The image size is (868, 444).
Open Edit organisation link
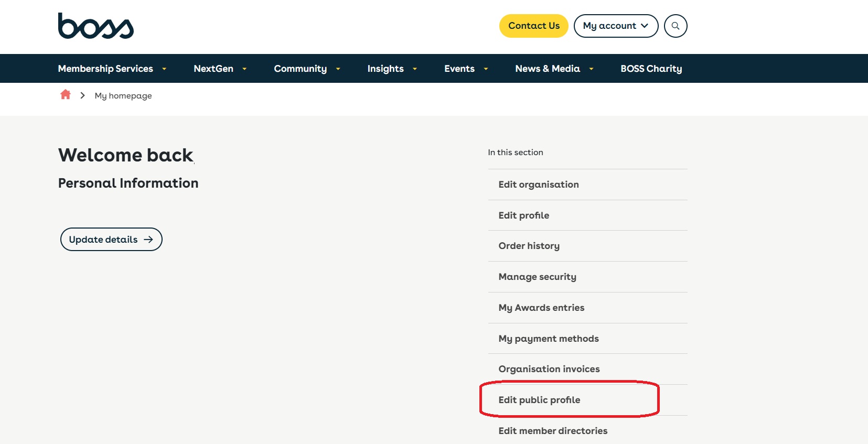click(x=539, y=185)
